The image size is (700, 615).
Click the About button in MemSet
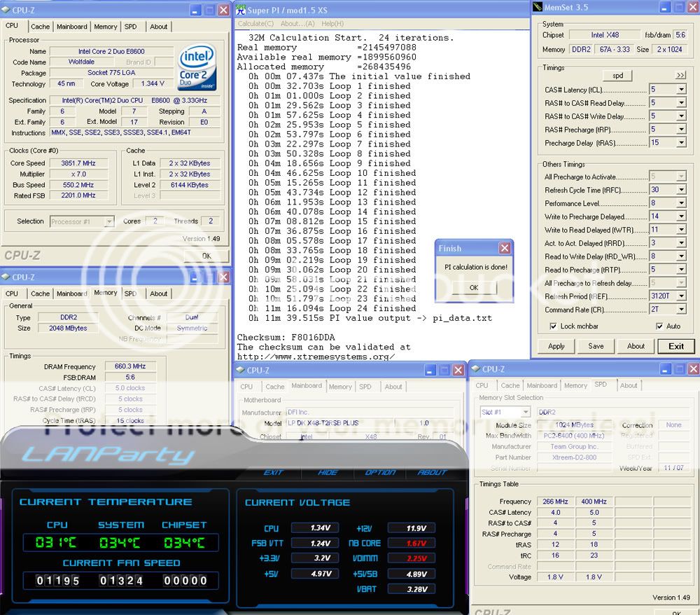coord(636,346)
